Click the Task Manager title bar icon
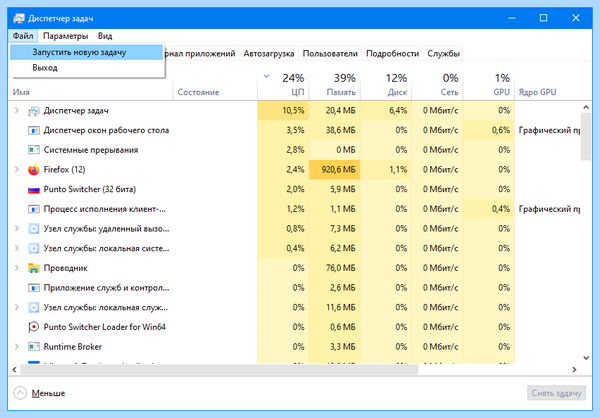Viewport: 600px width, 418px height. 19,18
